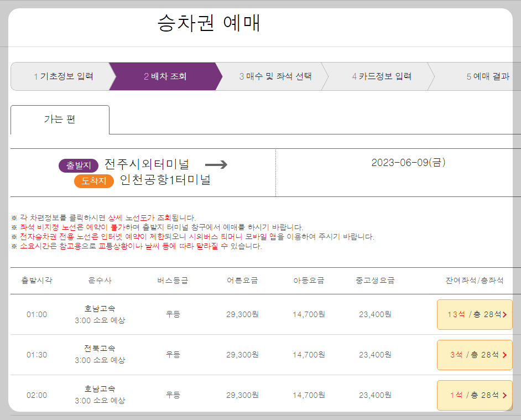
Task: Click child fare 14,700원 in 02:00 row
Action: pyautogui.click(x=309, y=395)
